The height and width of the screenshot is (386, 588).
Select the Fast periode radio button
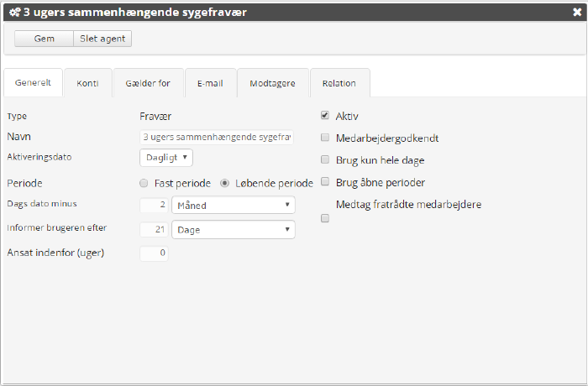point(144,183)
